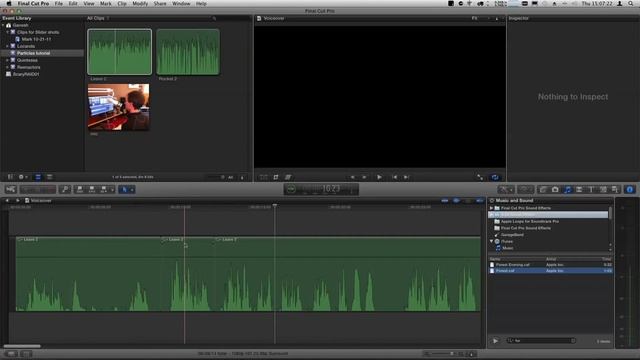
Task: Click the viewer Transform tool icon
Action: pyautogui.click(x=264, y=177)
